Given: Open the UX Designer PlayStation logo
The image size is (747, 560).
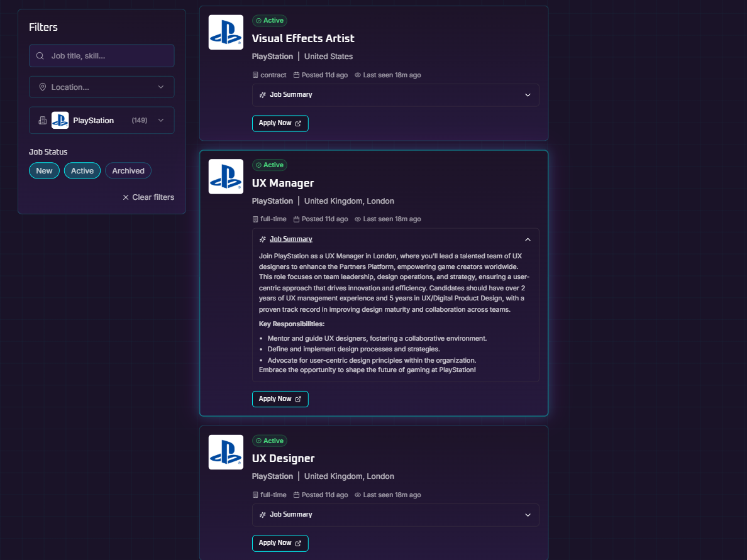Looking at the screenshot, I should (226, 453).
